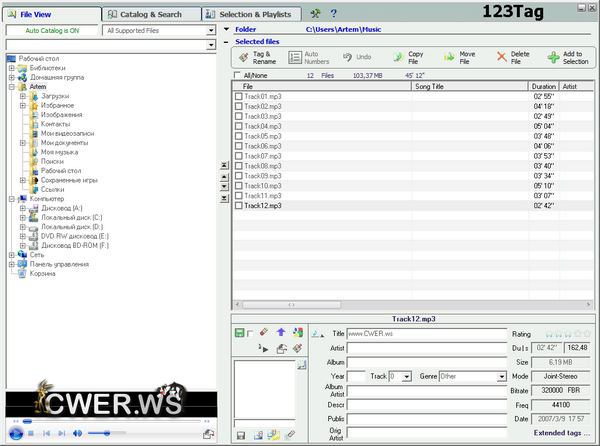
Task: Check the Track07.mp3 checkbox
Action: [x=239, y=156]
